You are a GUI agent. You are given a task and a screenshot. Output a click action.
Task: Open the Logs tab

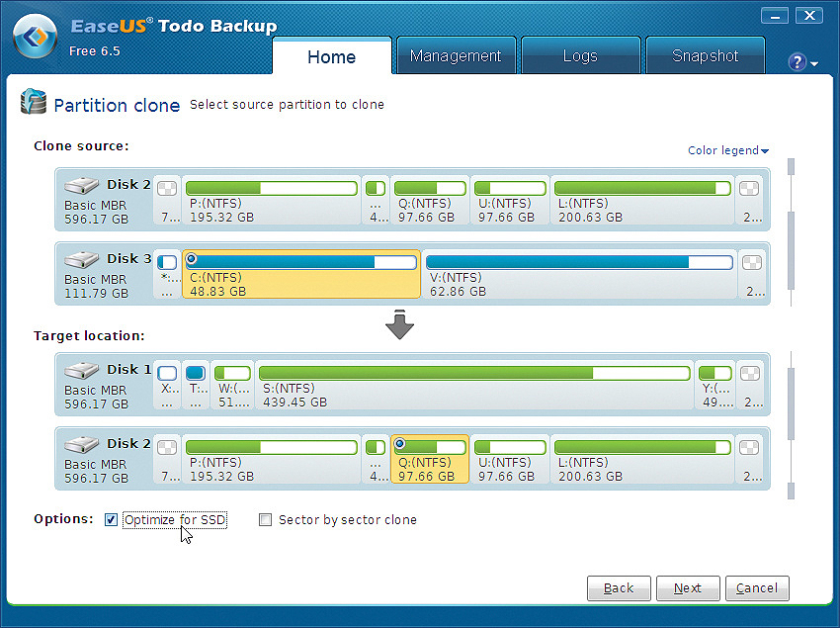[x=580, y=55]
